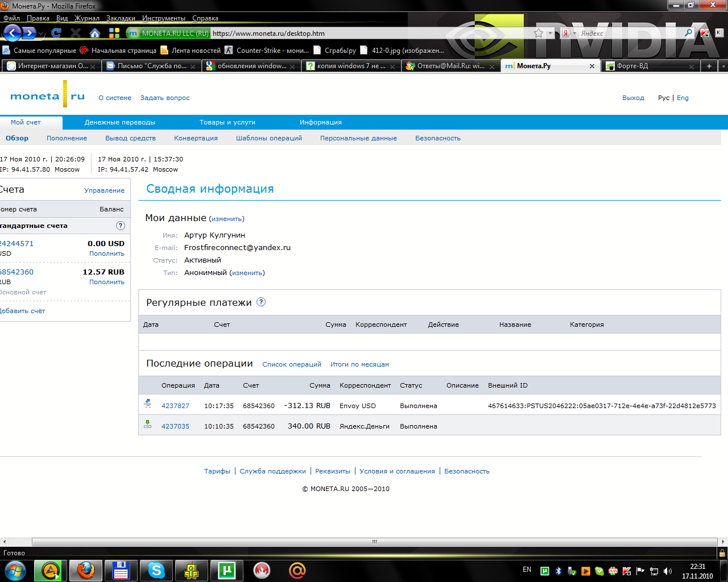Viewport: 728px width, 582px height.
Task: Select the Денежные переводы navigation tab
Action: click(120, 122)
